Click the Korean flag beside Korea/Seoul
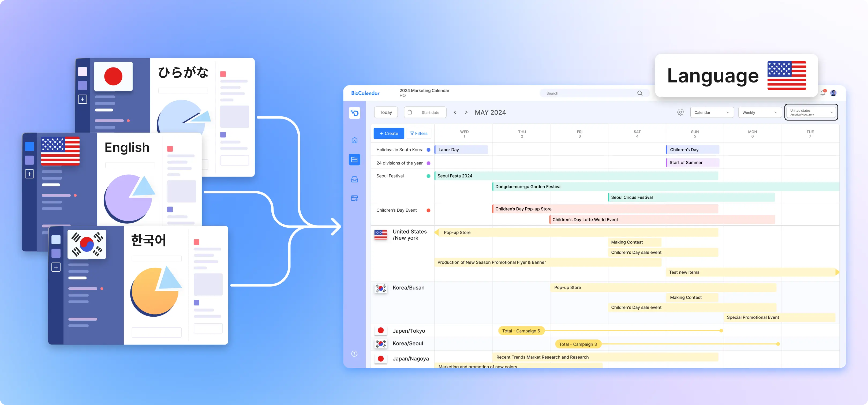 click(381, 344)
